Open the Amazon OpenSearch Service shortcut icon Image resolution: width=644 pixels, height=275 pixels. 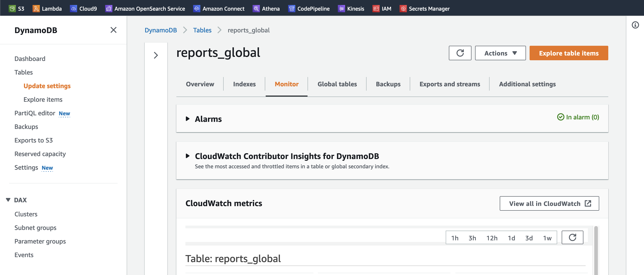tap(109, 9)
